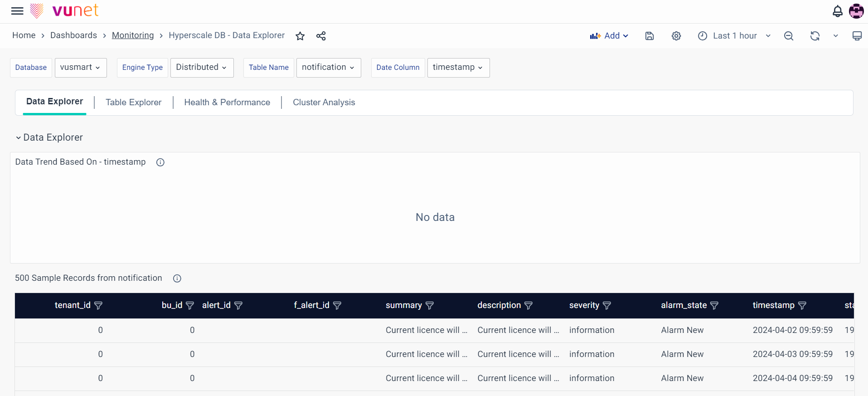Zoom out the time range
Screen dimensions: 868x396
click(x=788, y=36)
